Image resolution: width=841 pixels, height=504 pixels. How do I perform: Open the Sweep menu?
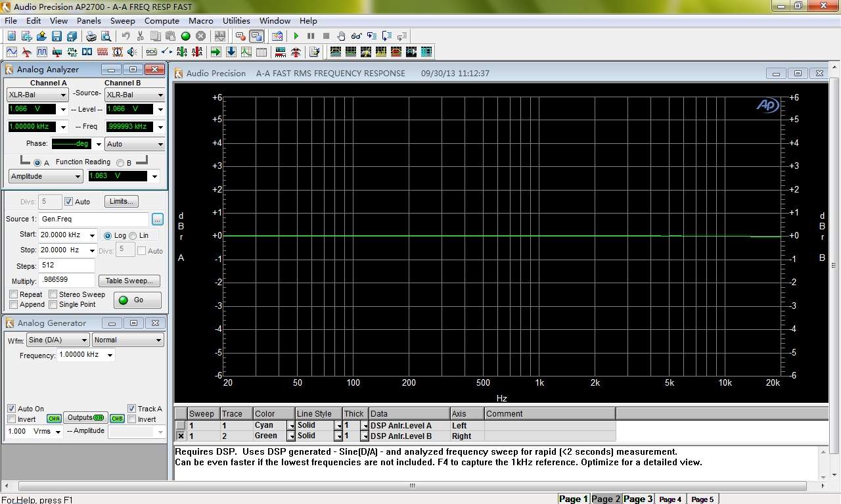coord(122,20)
